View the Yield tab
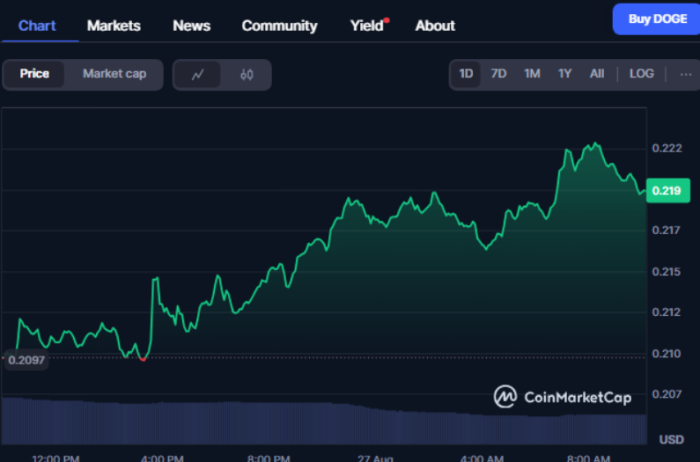The image size is (700, 462). (x=367, y=25)
